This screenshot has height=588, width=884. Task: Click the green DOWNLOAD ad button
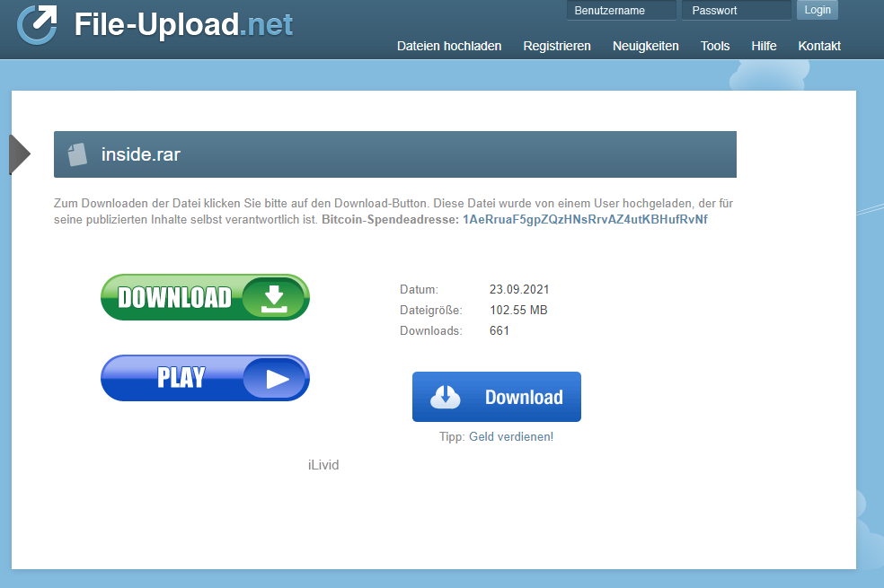click(x=205, y=297)
